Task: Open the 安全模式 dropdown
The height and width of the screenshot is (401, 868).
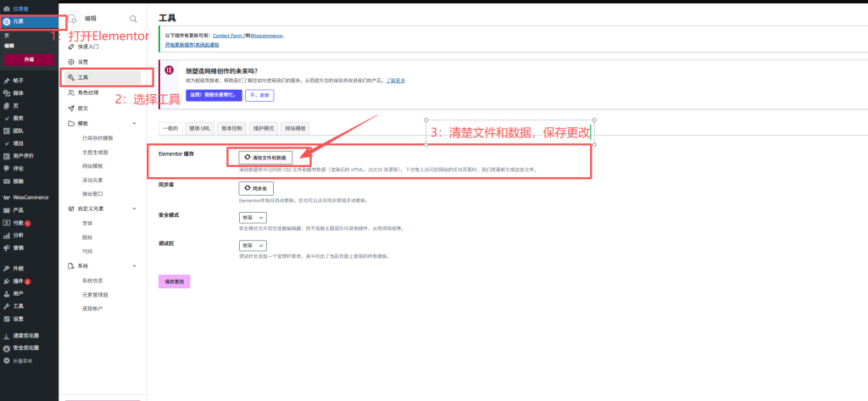Action: 253,217
